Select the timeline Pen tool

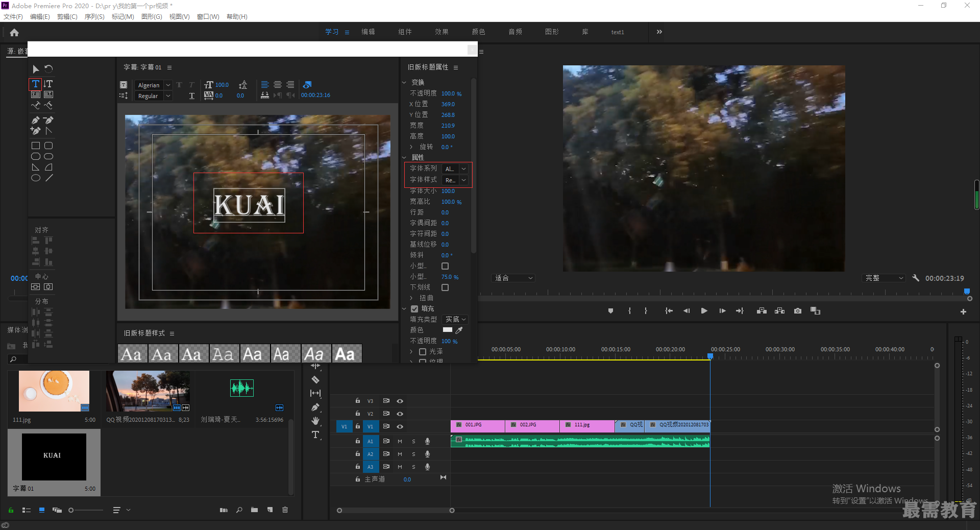315,407
